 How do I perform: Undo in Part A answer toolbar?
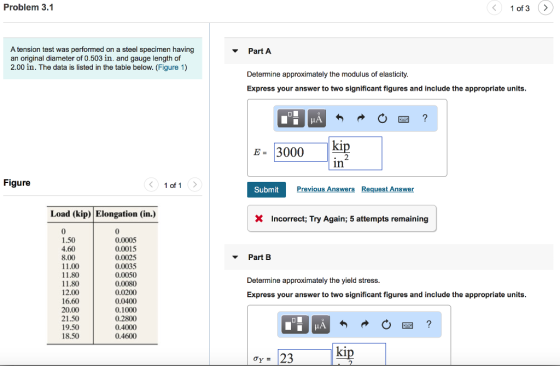coord(339,118)
